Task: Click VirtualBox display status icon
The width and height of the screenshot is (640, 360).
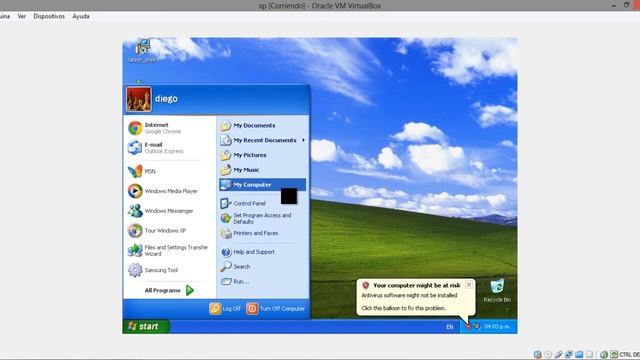Action: point(589,354)
